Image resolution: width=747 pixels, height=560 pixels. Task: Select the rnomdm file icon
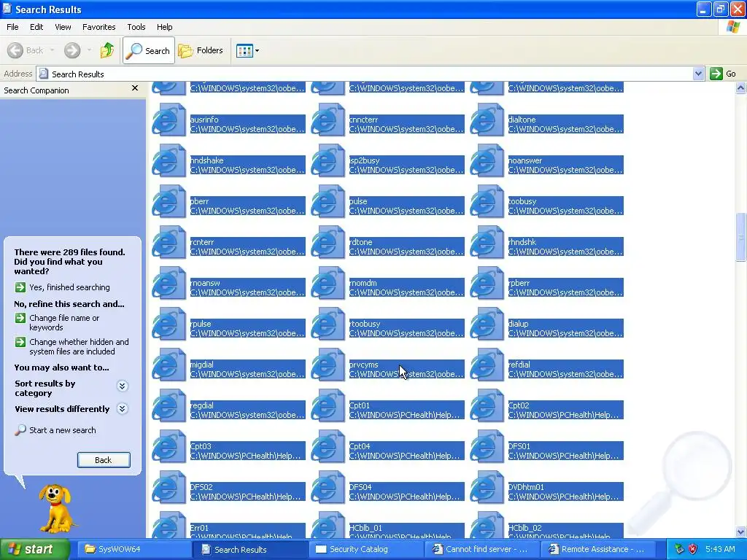coord(328,284)
